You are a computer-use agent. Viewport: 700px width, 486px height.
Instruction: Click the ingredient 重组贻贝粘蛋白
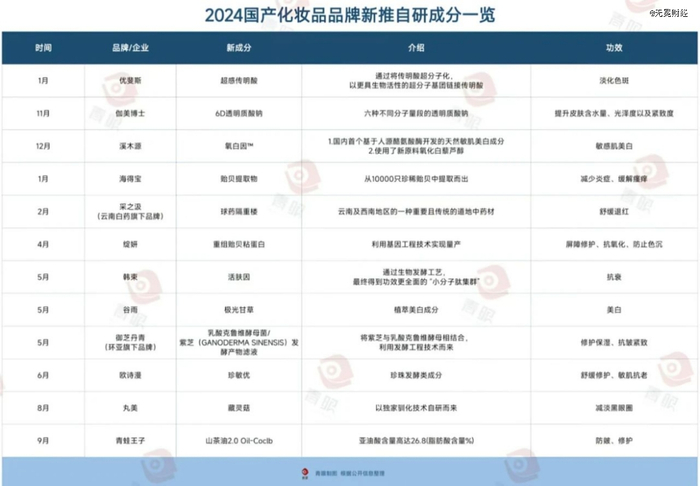(239, 244)
